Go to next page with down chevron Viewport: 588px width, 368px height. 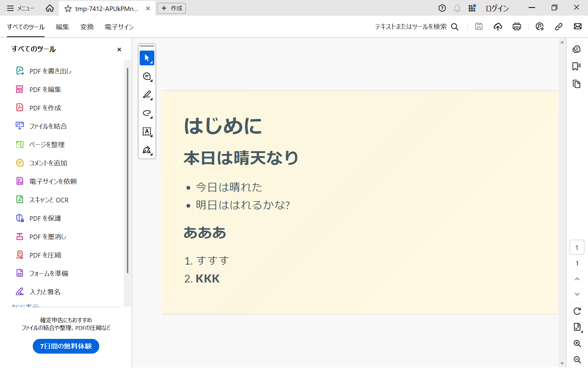577,294
